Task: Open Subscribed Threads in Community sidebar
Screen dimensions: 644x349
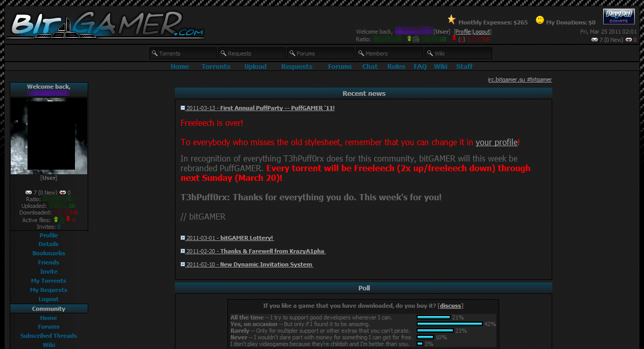Action: (49, 336)
